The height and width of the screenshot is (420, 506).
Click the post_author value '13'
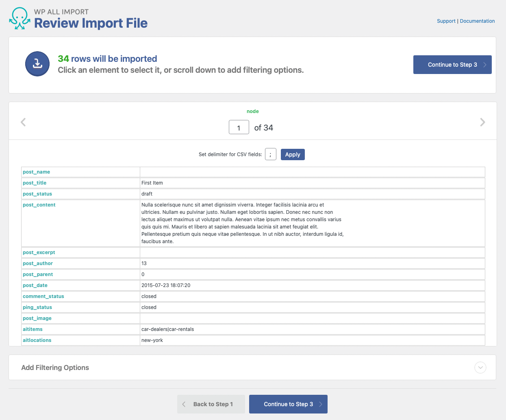point(144,263)
